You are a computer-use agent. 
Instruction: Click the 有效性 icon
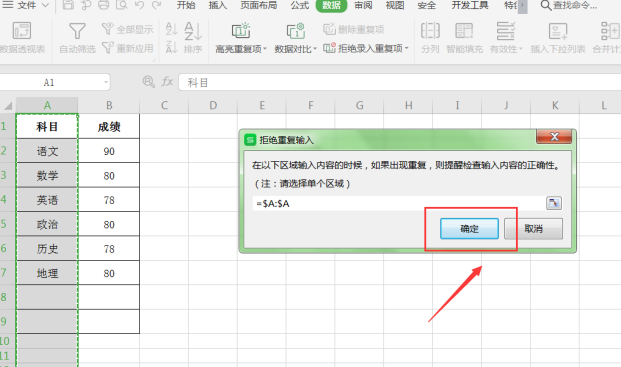pyautogui.click(x=506, y=31)
